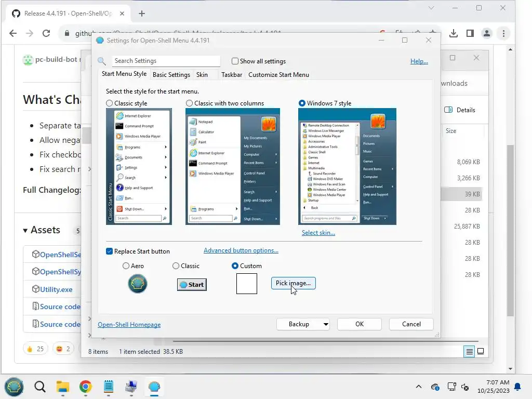Reload the GitHub release page

click(46, 33)
